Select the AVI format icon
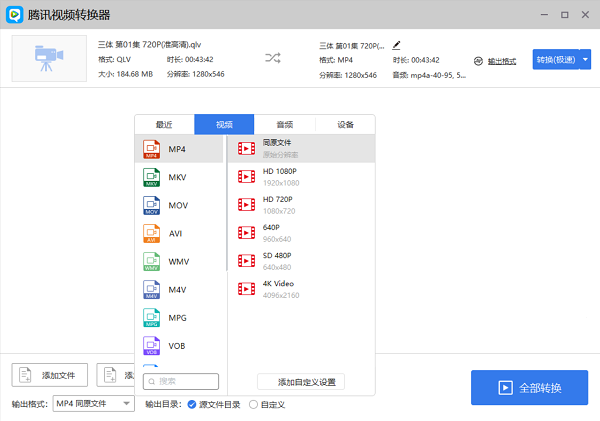The width and height of the screenshot is (600, 421). 151,233
